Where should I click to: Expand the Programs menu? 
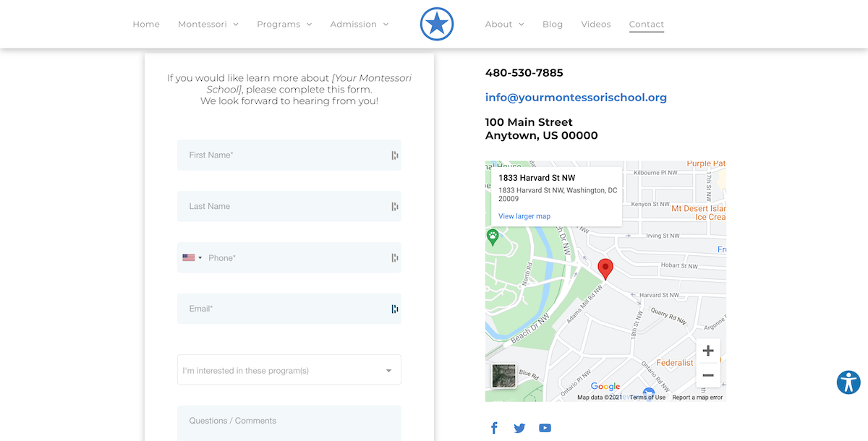click(284, 24)
